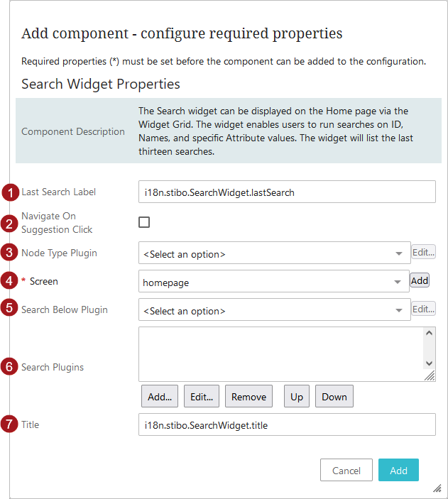Click Add... button under Search Plugins list
The width and height of the screenshot is (448, 499).
pos(160,397)
